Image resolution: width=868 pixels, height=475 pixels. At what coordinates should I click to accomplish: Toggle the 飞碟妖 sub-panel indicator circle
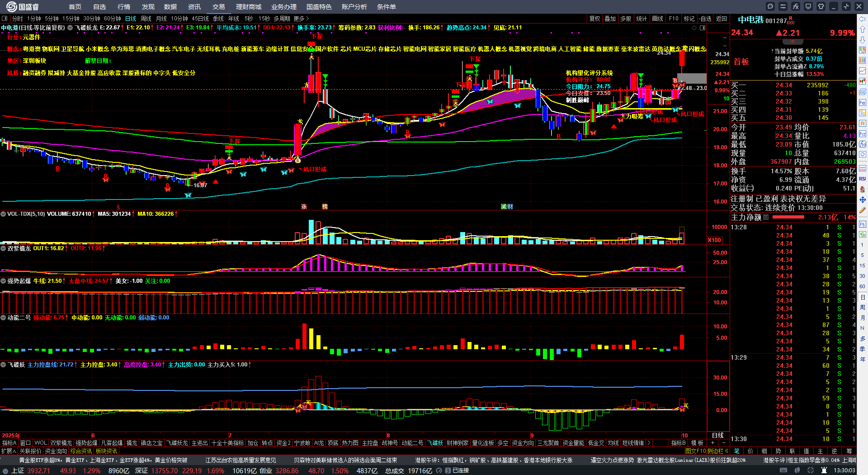coord(3,365)
